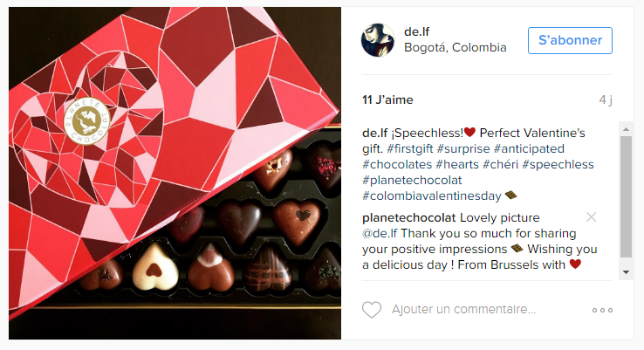This screenshot has height=350, width=644.
Task: Open the three-dots more options menu
Action: tap(602, 310)
